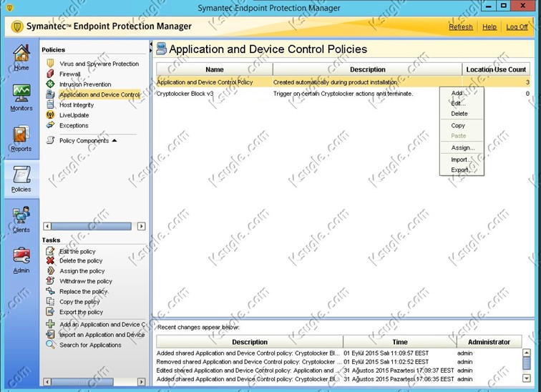The height and width of the screenshot is (392, 541).
Task: Select the Exceptions policy type
Action: click(74, 125)
